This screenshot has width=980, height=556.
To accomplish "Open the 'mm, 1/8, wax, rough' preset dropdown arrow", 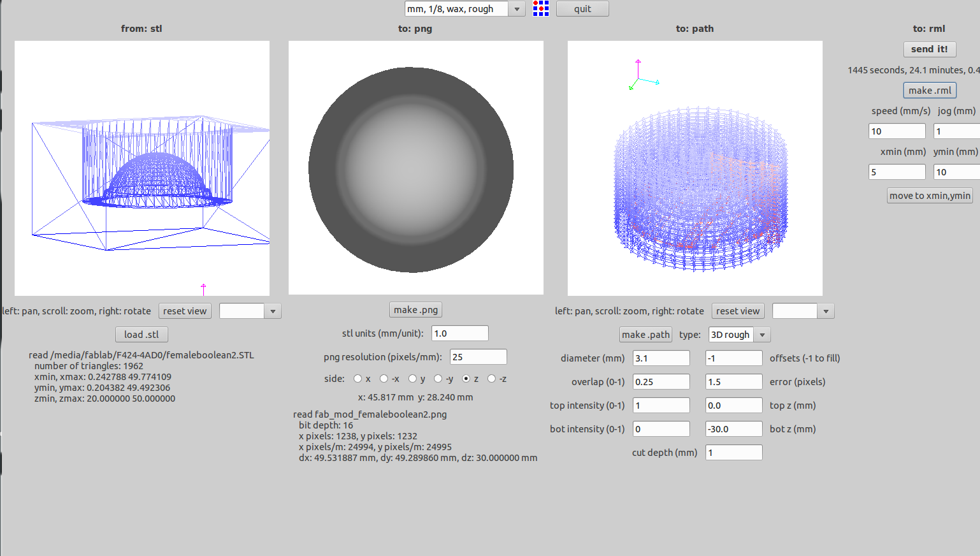I will point(517,9).
